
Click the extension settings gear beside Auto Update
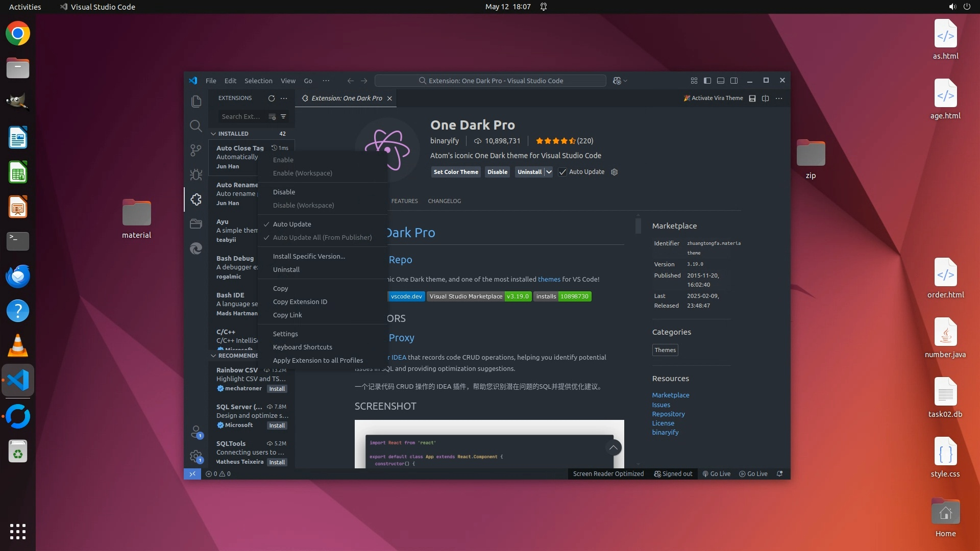point(615,172)
